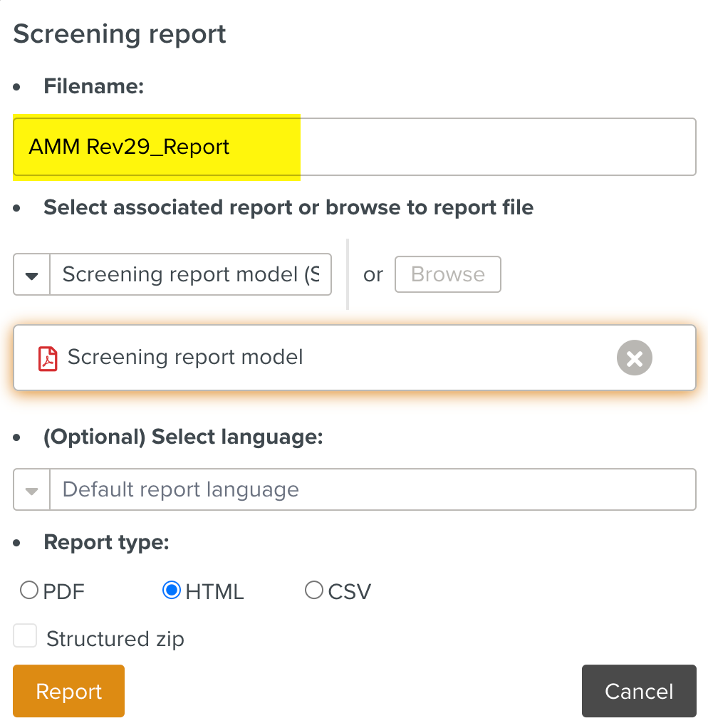Image resolution: width=708 pixels, height=728 pixels.
Task: Choose the CSV report type radio
Action: click(314, 591)
